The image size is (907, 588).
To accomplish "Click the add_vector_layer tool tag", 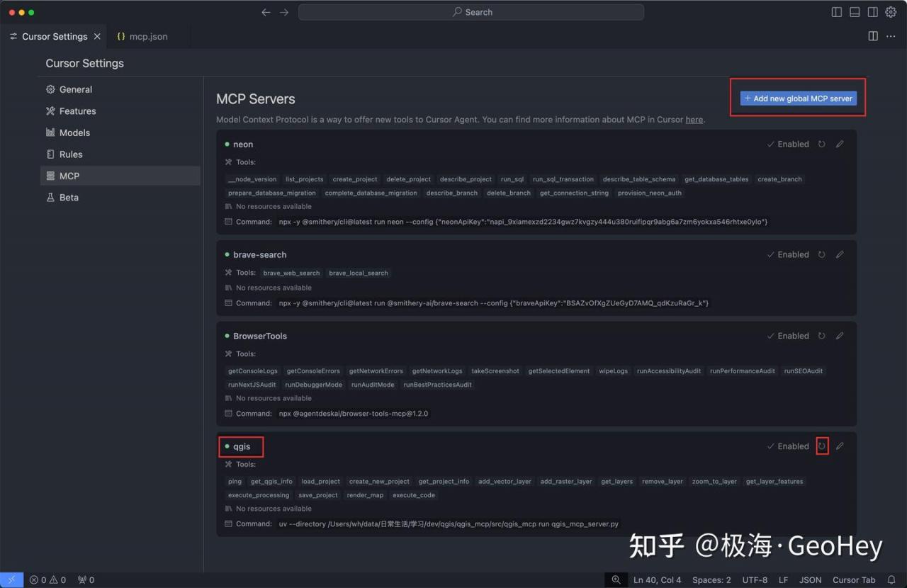I will (505, 481).
